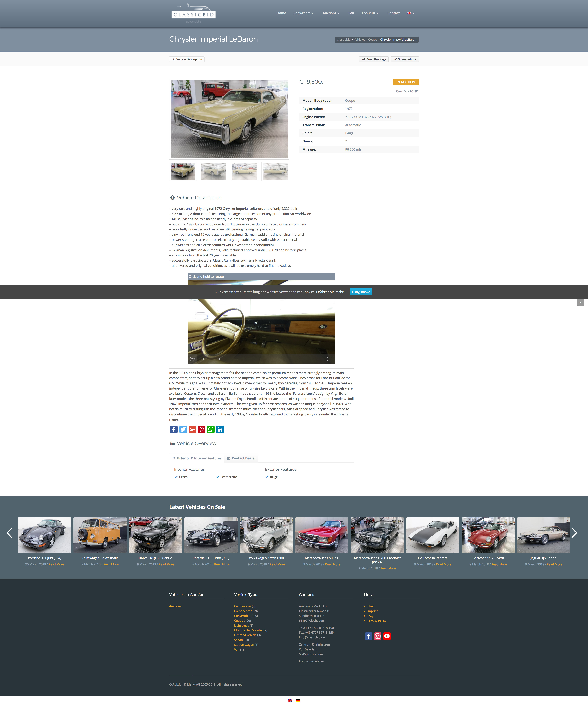588x712 pixels.
Task: Click the zoom slider on panorama
Action: coord(209,359)
